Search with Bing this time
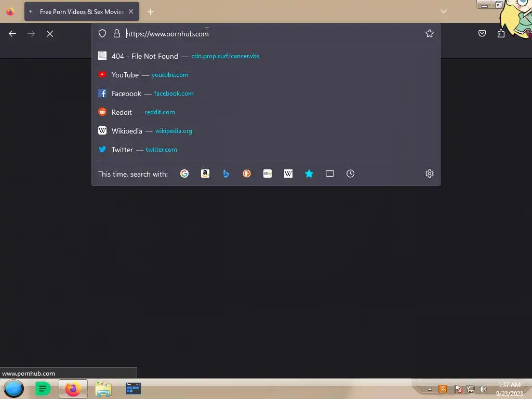Viewport: 532px width, 399px height. pyautogui.click(x=226, y=174)
